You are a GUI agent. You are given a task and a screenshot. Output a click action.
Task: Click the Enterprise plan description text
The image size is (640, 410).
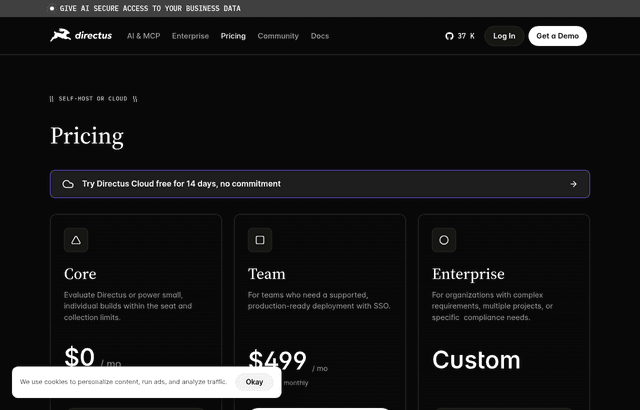493,306
